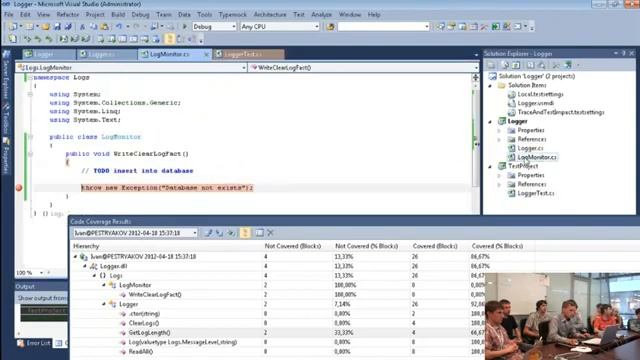Click the Start Debugging play icon
Image resolution: width=640 pixels, height=360 pixels.
(184, 27)
